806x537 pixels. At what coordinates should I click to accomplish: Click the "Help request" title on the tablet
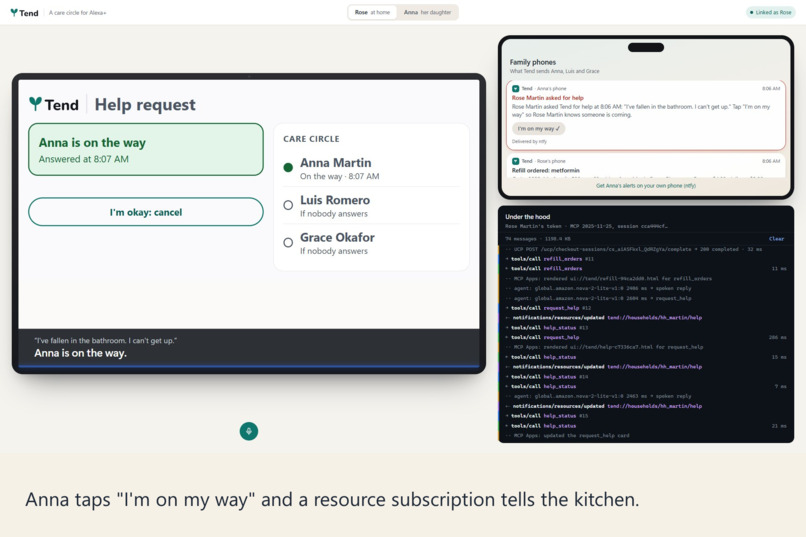pos(145,104)
